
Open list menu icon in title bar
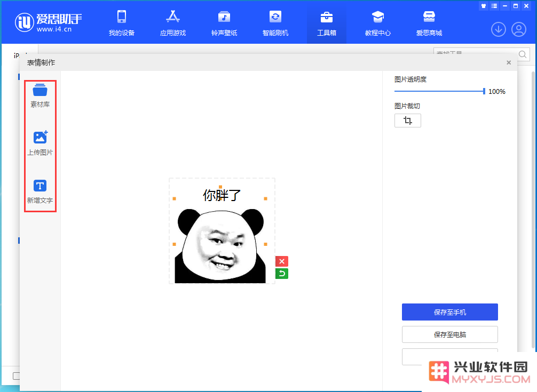(x=494, y=6)
